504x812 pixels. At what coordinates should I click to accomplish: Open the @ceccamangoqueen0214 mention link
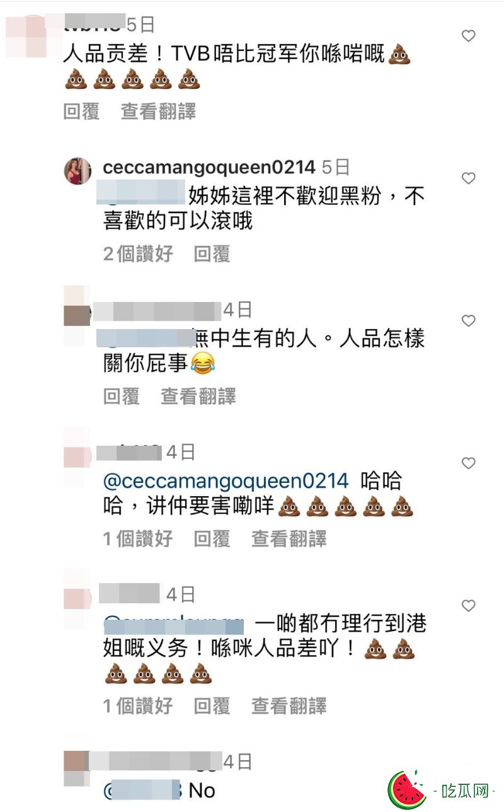[226, 481]
